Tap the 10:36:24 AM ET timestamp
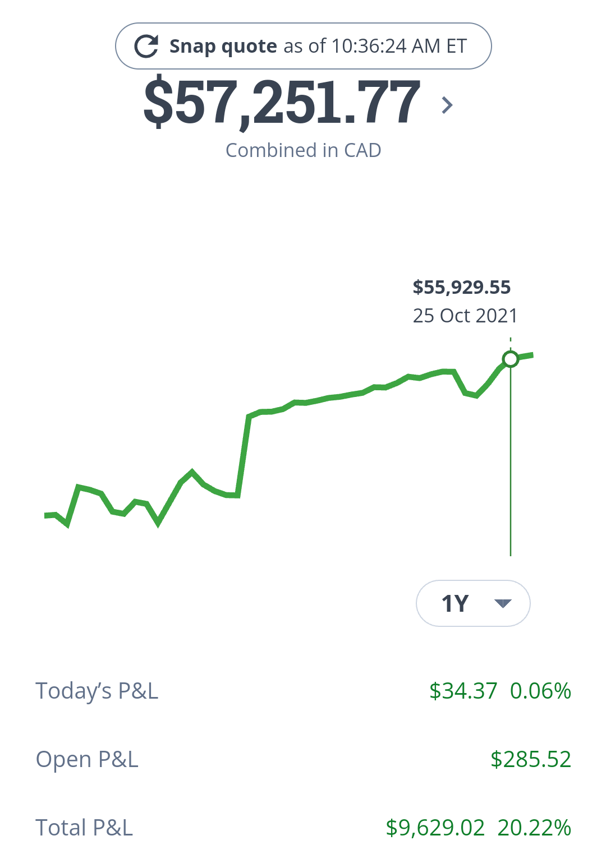 click(x=399, y=46)
